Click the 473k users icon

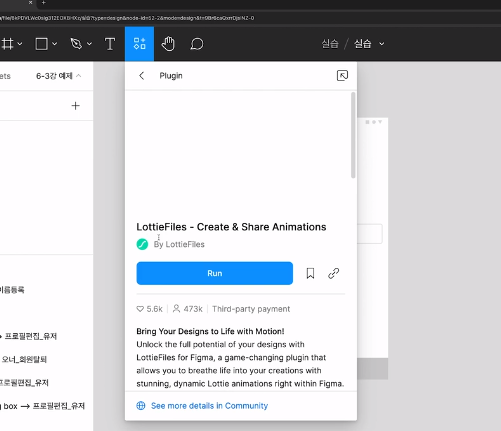click(x=176, y=309)
